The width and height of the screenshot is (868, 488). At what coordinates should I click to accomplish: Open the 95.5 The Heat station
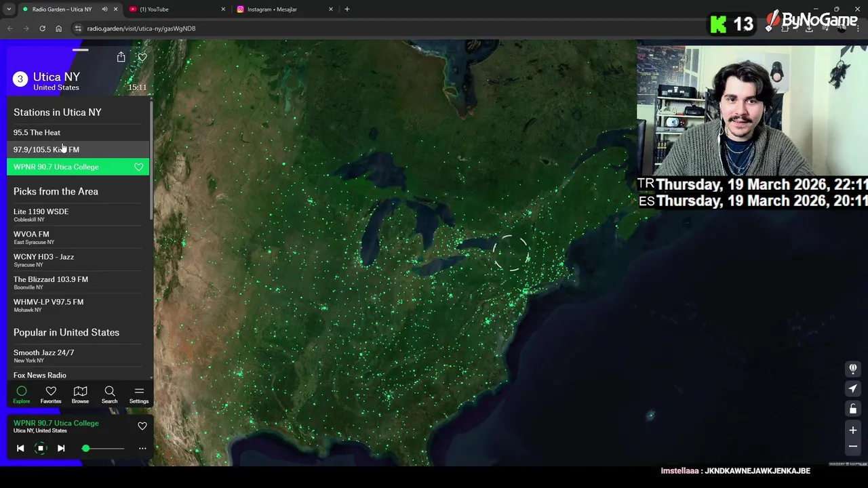click(78, 132)
